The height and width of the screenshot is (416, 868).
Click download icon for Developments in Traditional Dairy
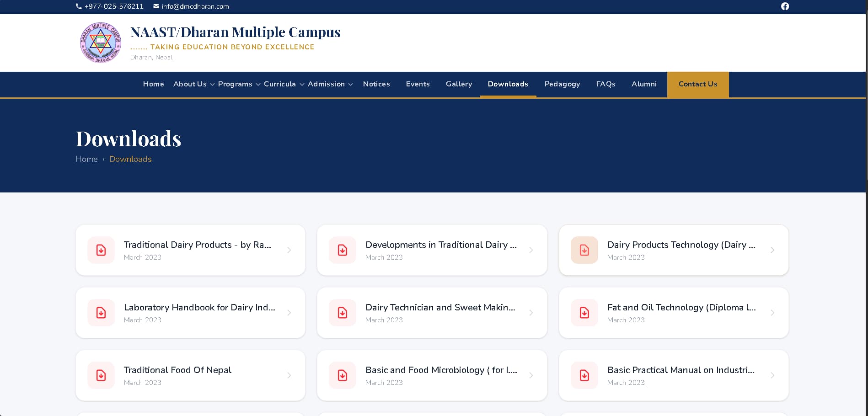(x=343, y=250)
